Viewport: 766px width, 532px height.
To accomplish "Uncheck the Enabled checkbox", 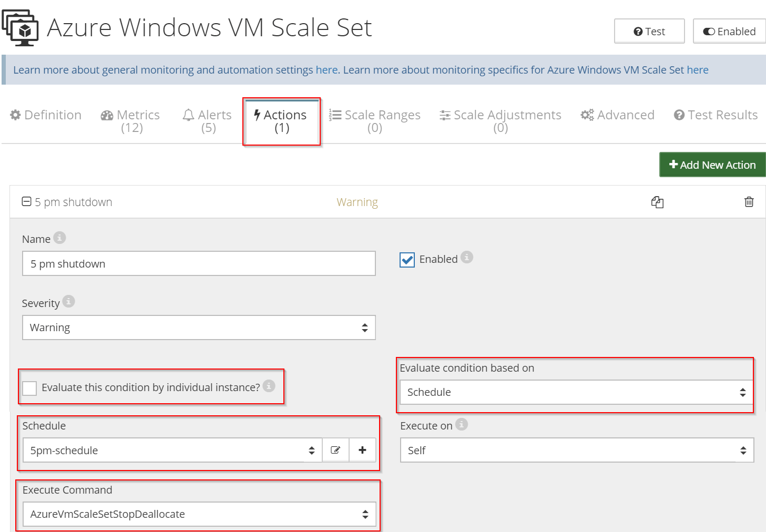I will [407, 260].
